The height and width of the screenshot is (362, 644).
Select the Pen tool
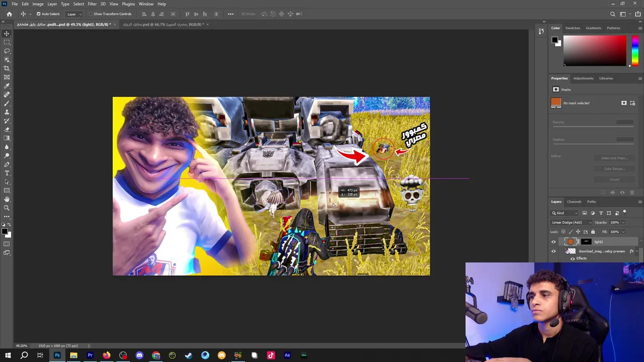pos(7,164)
